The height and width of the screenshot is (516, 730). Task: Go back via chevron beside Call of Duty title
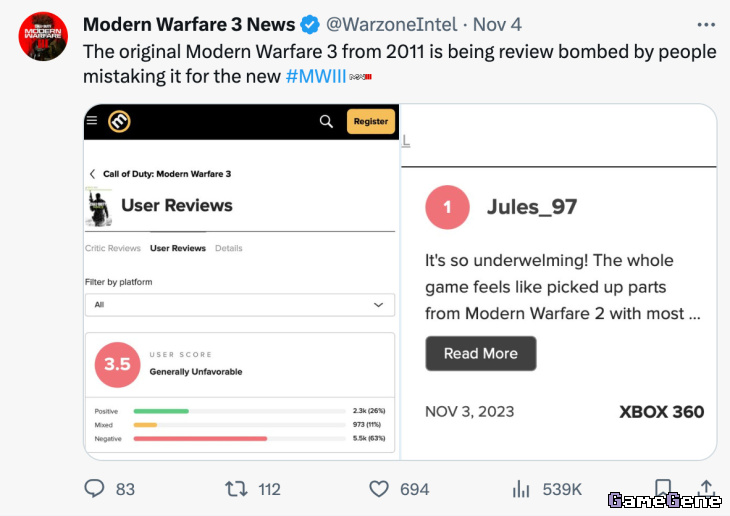[92, 174]
